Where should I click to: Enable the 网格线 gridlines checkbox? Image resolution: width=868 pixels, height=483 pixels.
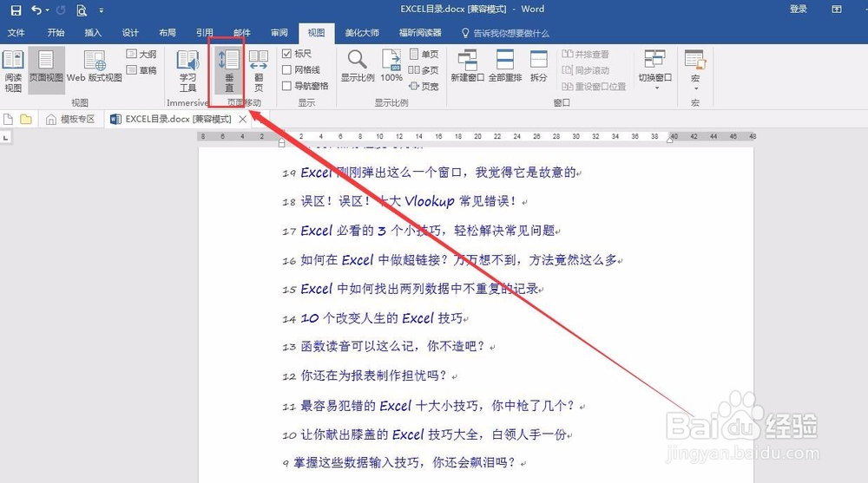click(286, 69)
